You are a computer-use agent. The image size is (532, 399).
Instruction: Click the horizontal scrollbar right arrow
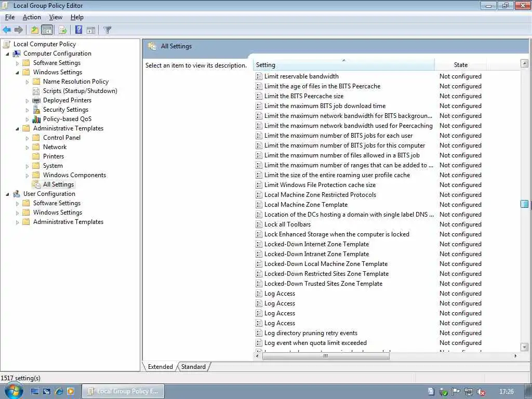pos(515,356)
